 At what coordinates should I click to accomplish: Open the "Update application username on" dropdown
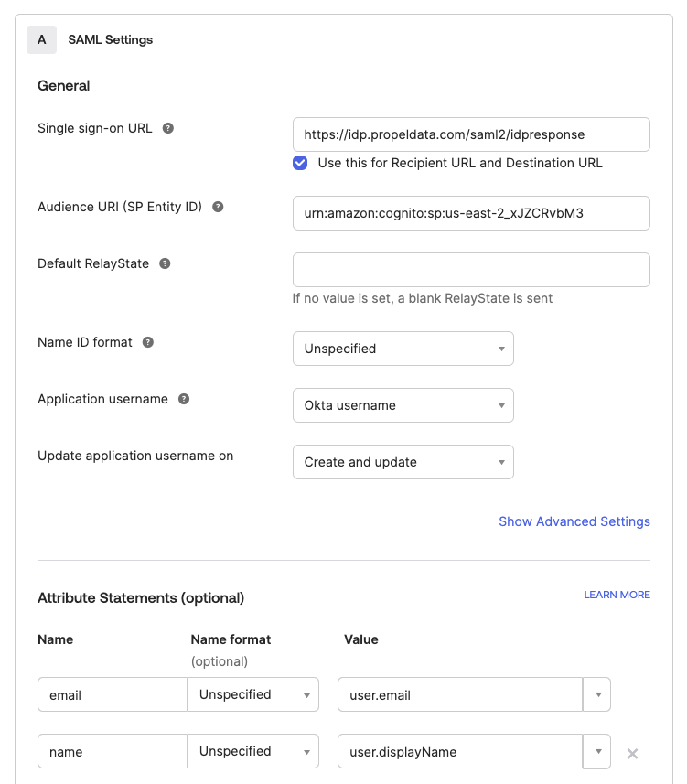pyautogui.click(x=403, y=462)
